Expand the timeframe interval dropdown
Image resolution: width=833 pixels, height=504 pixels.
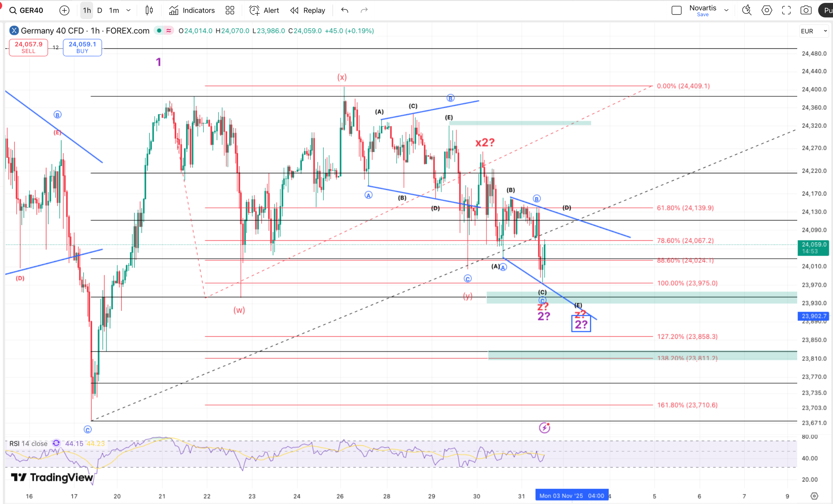point(129,11)
